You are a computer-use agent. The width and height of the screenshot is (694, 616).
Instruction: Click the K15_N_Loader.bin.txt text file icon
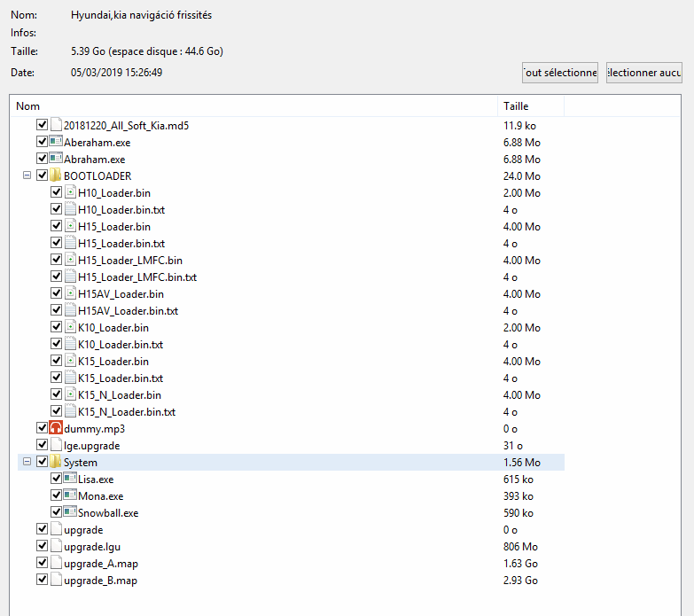(x=70, y=412)
